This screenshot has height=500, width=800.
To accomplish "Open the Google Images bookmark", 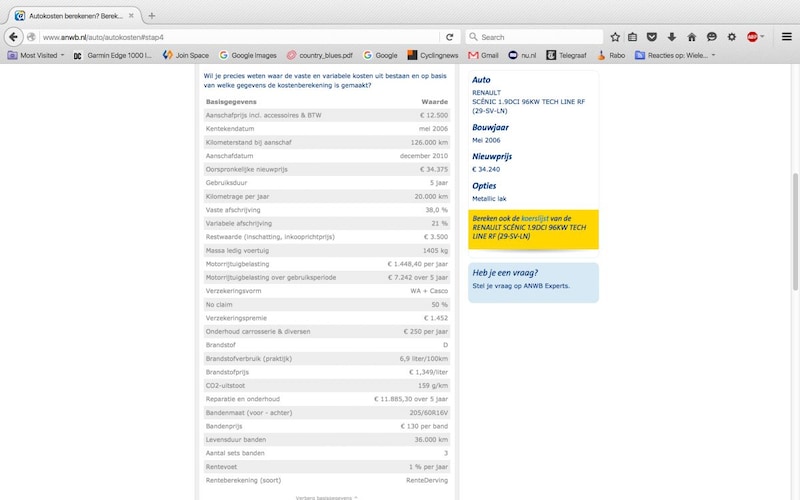I will (248, 55).
